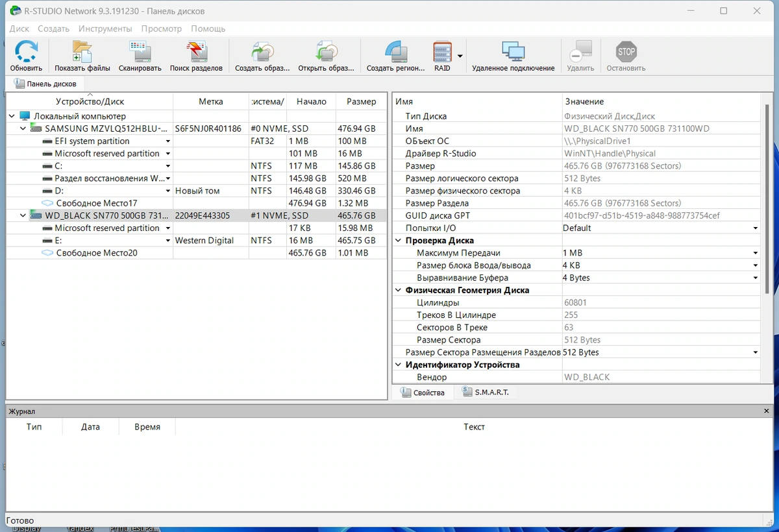The height and width of the screenshot is (532, 779).
Task: Click the Остановить STOP icon
Action: (x=626, y=52)
